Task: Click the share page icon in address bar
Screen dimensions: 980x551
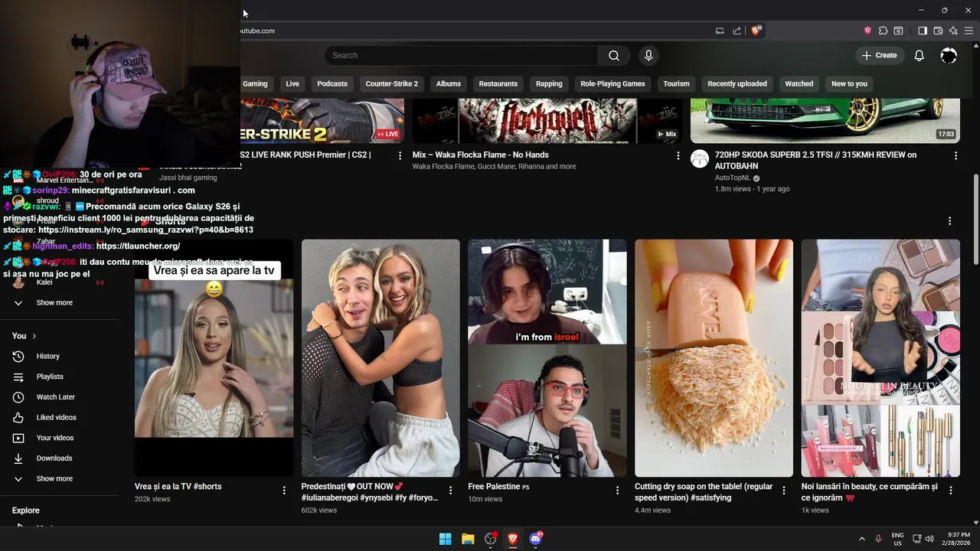Action: [x=737, y=31]
